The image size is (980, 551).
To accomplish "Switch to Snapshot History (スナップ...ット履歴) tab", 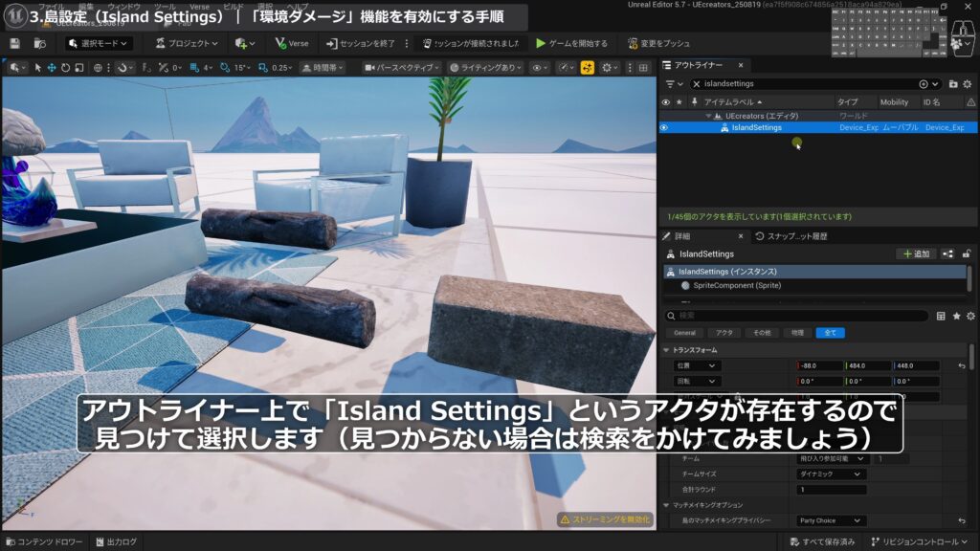I will (791, 236).
